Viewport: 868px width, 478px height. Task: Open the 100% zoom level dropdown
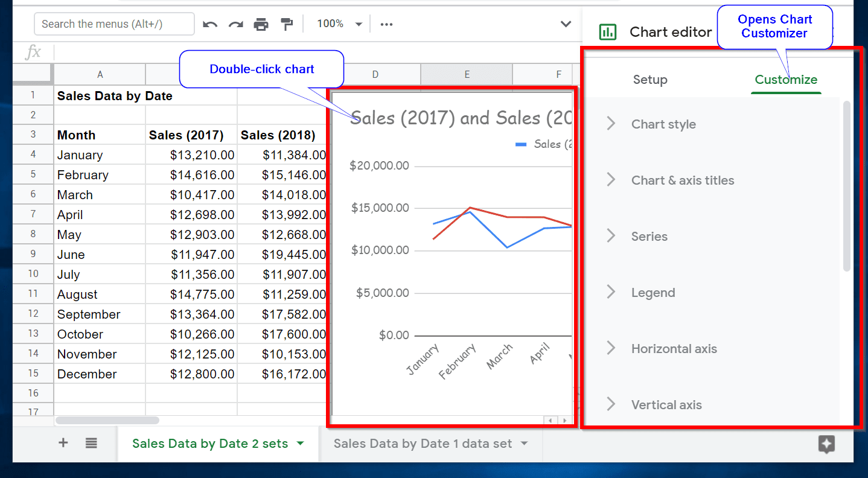pyautogui.click(x=337, y=24)
